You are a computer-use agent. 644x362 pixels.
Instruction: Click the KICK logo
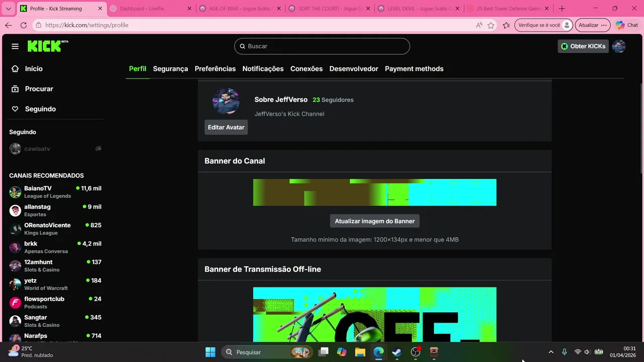[x=48, y=46]
